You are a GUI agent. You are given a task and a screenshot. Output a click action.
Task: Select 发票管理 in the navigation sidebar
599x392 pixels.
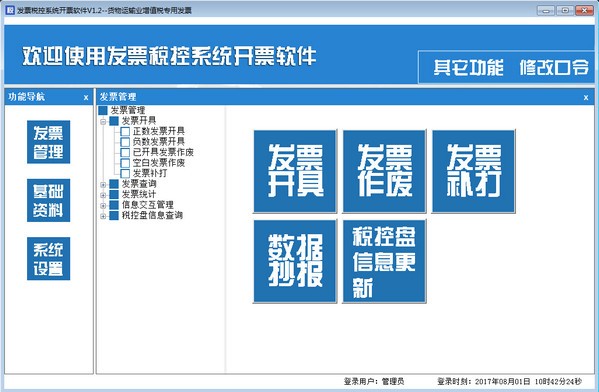(49, 142)
